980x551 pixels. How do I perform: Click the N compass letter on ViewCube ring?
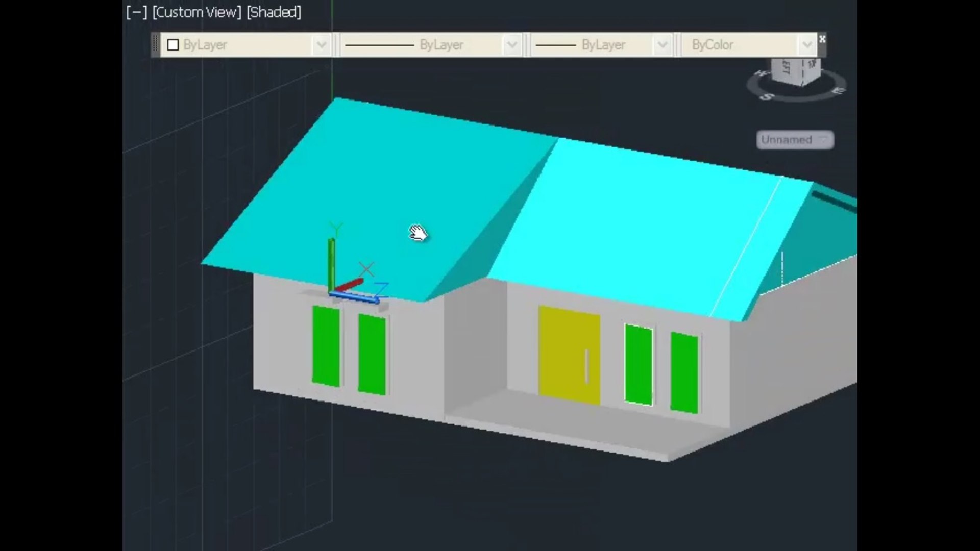tap(762, 74)
